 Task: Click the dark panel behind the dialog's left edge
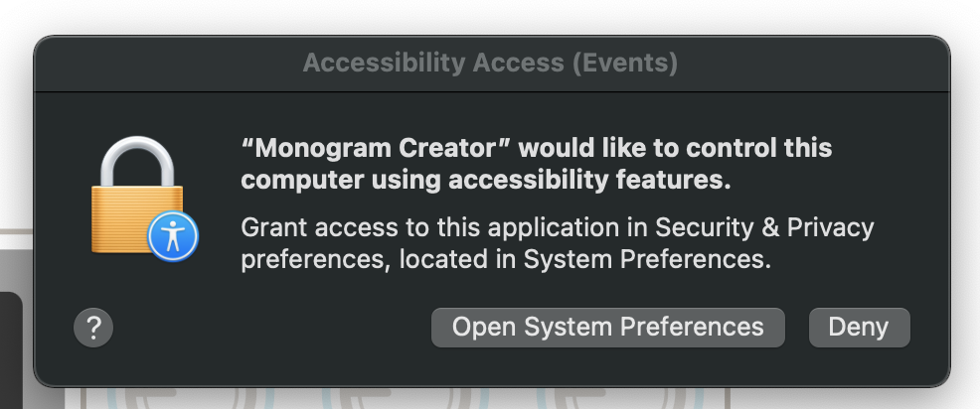[x=11, y=349]
